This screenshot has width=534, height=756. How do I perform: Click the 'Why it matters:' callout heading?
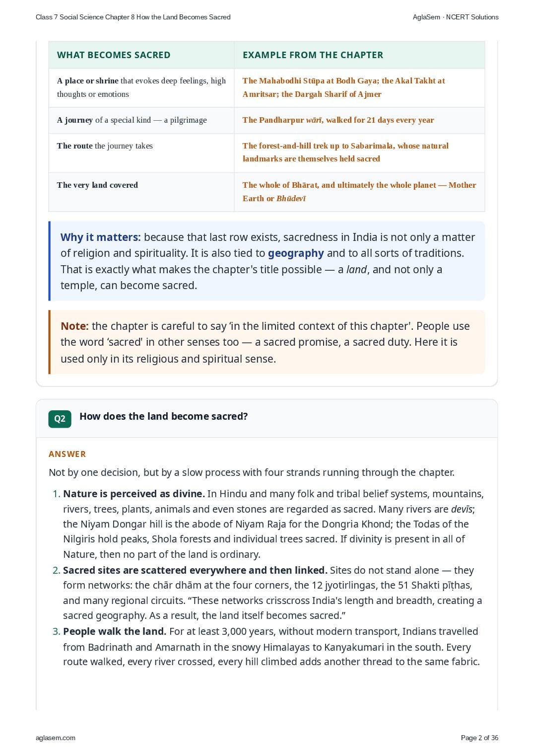[x=101, y=237]
